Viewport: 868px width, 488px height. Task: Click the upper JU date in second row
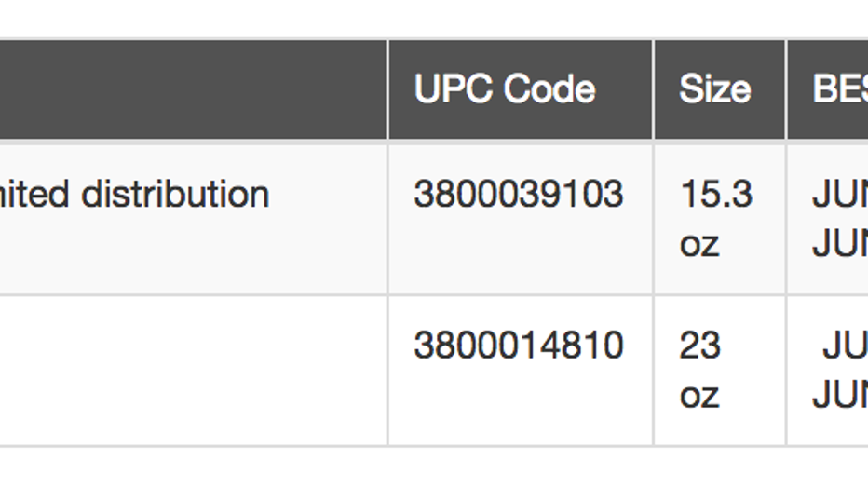(x=844, y=346)
